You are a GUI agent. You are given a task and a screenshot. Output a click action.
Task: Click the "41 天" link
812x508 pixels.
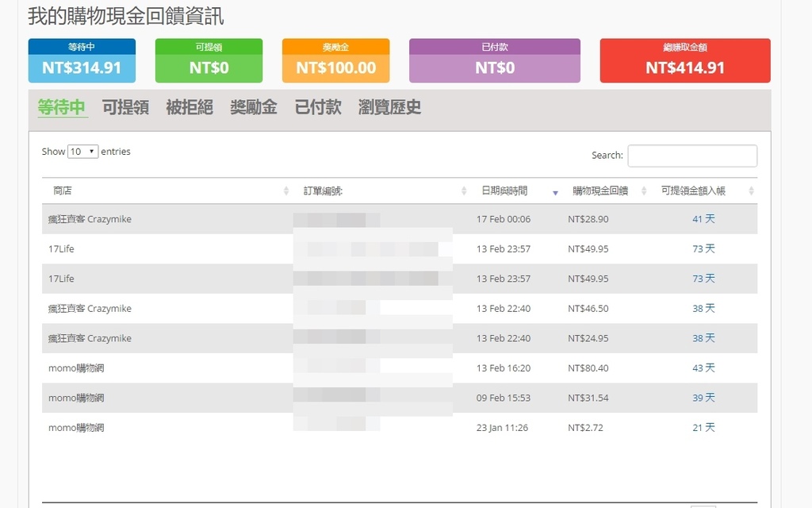(x=703, y=219)
